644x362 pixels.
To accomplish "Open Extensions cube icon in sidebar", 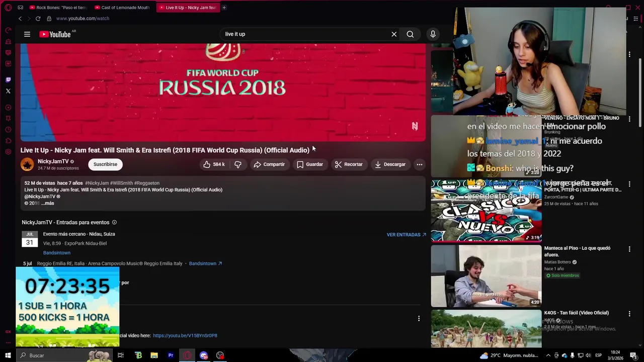I will coord(8,141).
